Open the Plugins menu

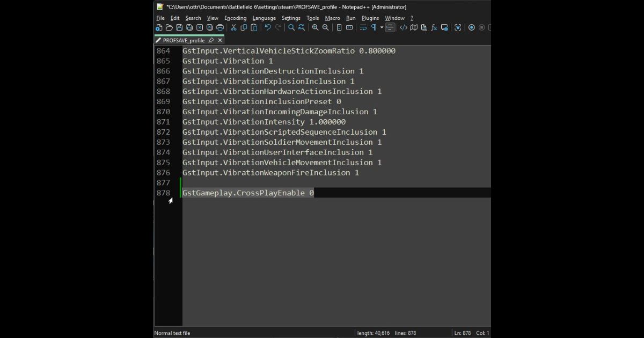[370, 18]
